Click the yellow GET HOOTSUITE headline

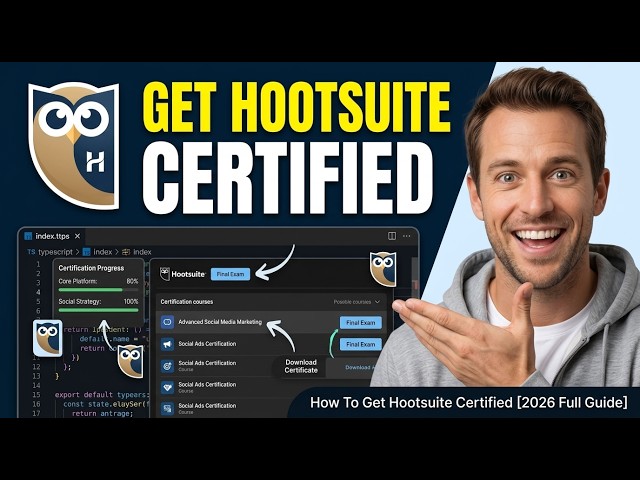coord(296,108)
